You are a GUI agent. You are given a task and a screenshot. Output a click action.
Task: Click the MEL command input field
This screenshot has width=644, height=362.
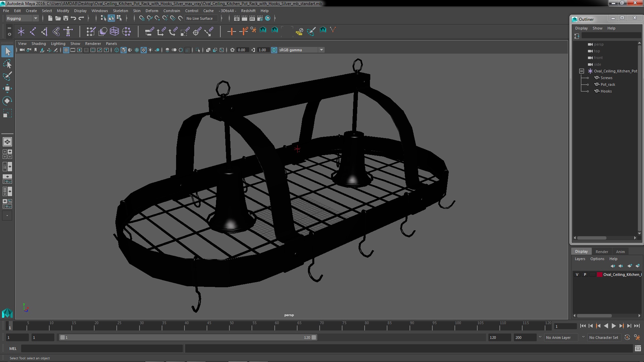[x=102, y=349]
